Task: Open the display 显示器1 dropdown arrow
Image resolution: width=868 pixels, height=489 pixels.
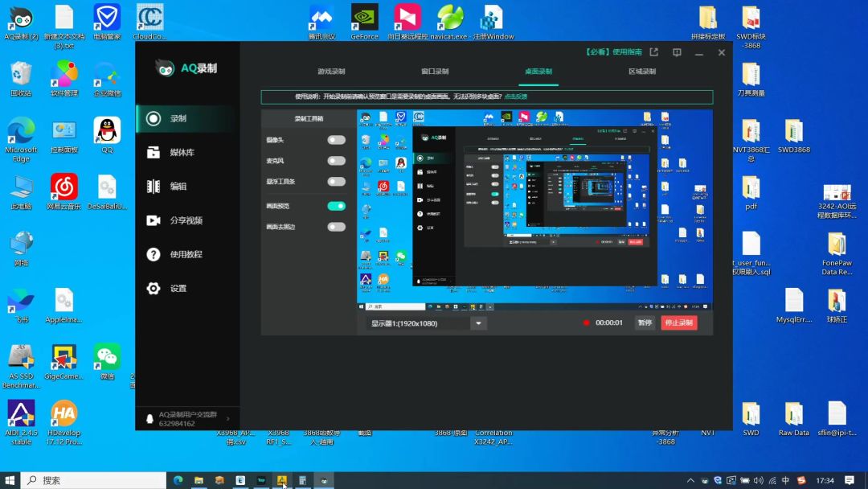Action: click(478, 323)
